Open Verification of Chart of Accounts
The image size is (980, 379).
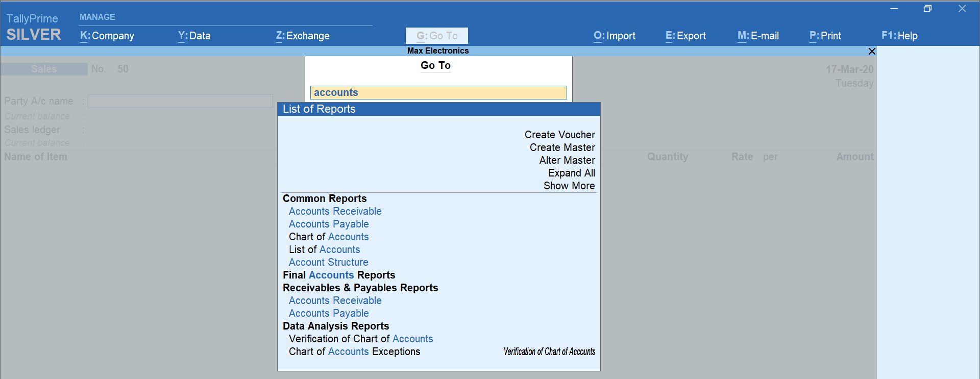point(361,339)
